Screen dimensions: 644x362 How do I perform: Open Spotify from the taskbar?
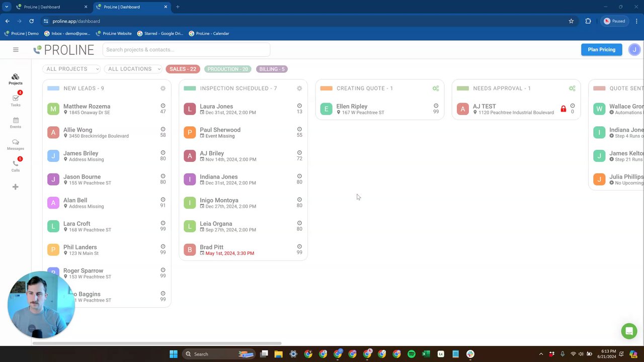point(412,354)
